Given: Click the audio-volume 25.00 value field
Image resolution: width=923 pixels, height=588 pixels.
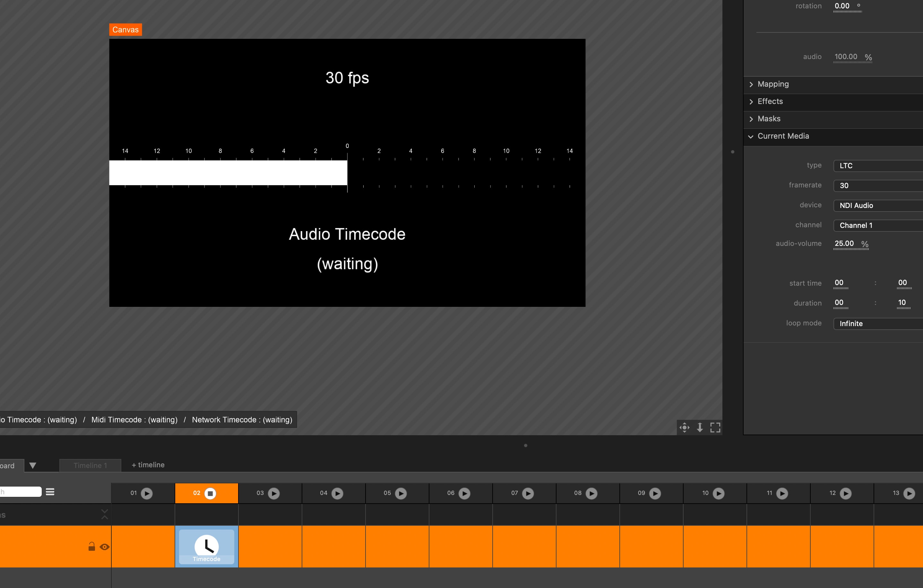Looking at the screenshot, I should [x=844, y=243].
